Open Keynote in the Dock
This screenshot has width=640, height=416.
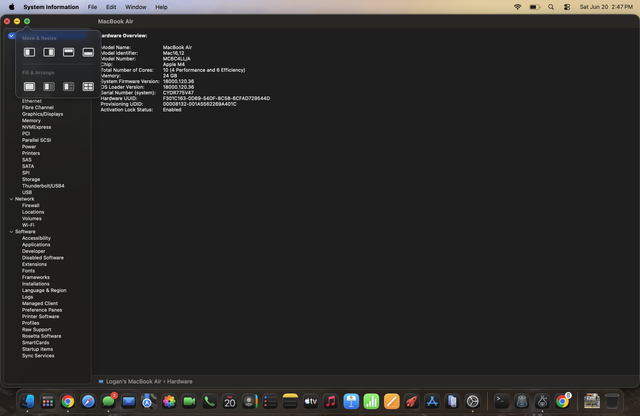point(351,402)
